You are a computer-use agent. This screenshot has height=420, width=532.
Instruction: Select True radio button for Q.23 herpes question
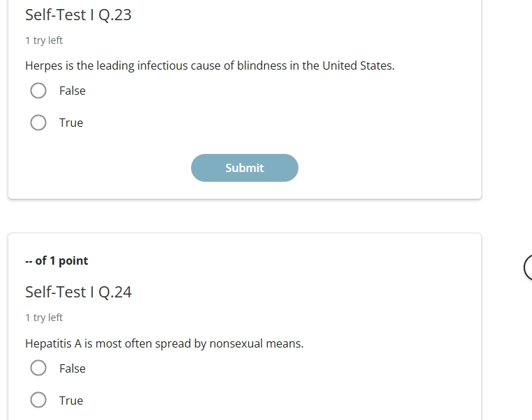pyautogui.click(x=38, y=123)
